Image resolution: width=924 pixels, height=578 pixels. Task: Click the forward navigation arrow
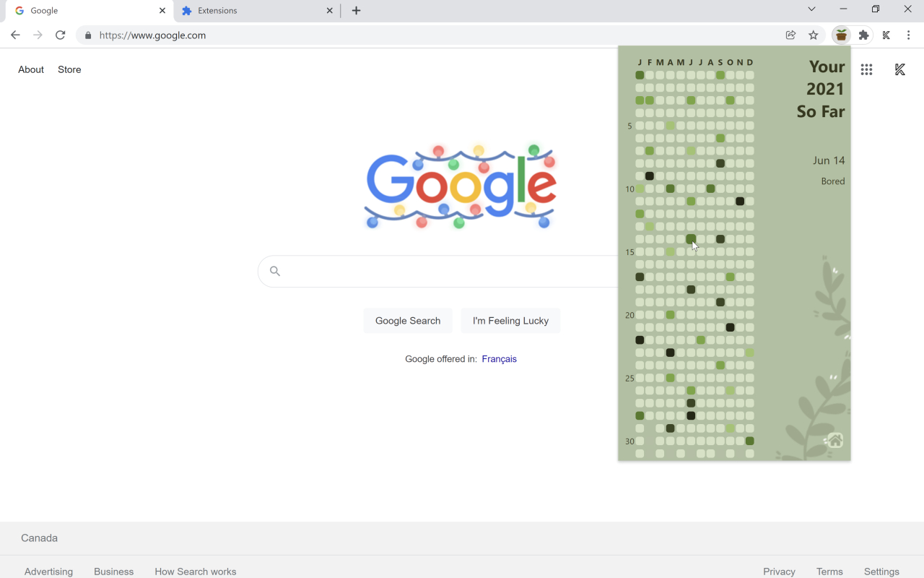tap(38, 35)
